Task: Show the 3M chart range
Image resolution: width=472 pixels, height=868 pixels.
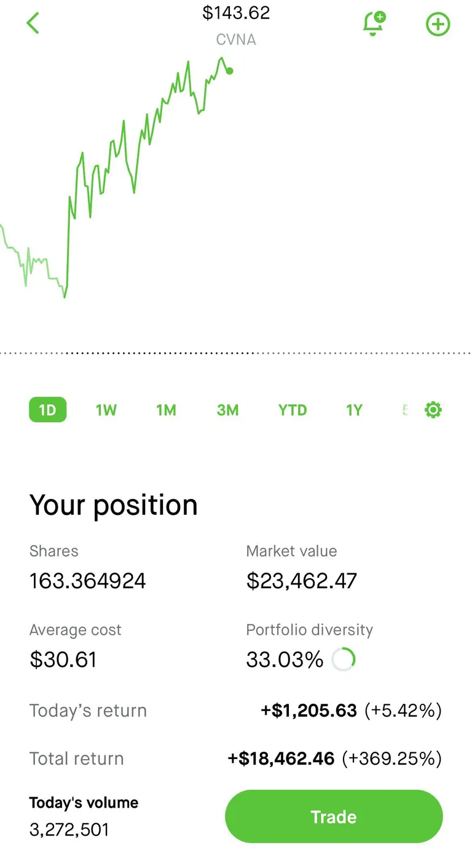Action: [227, 410]
